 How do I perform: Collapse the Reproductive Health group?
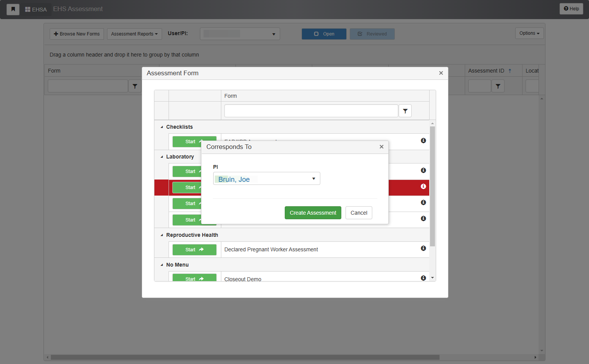click(162, 235)
